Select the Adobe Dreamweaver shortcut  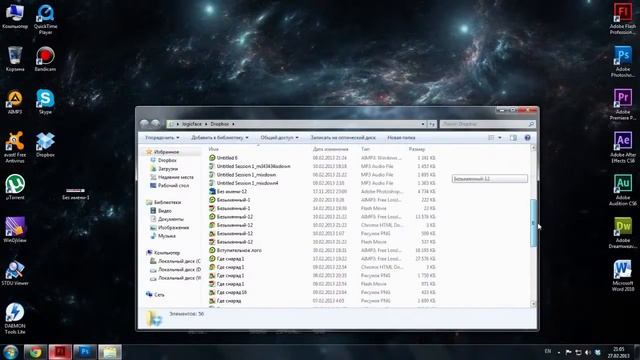(623, 233)
